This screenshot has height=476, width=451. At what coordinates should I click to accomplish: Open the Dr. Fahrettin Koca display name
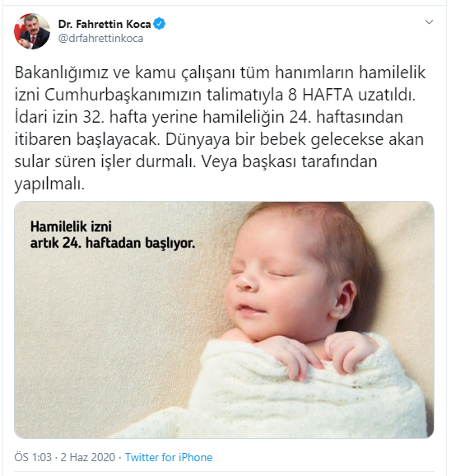coord(105,24)
